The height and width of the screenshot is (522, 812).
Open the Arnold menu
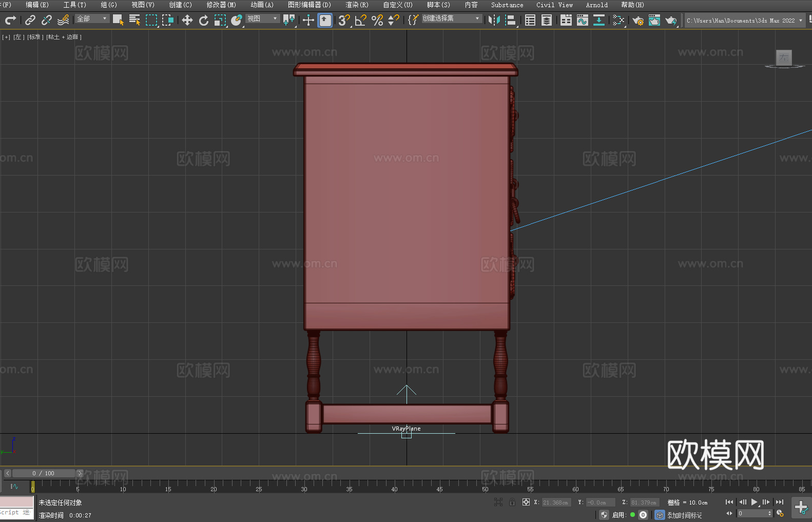(596, 5)
